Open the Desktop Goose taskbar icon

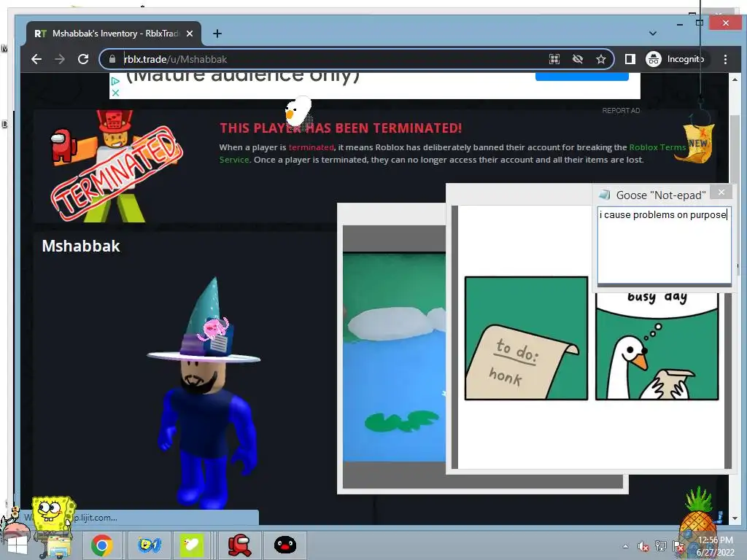point(192,545)
